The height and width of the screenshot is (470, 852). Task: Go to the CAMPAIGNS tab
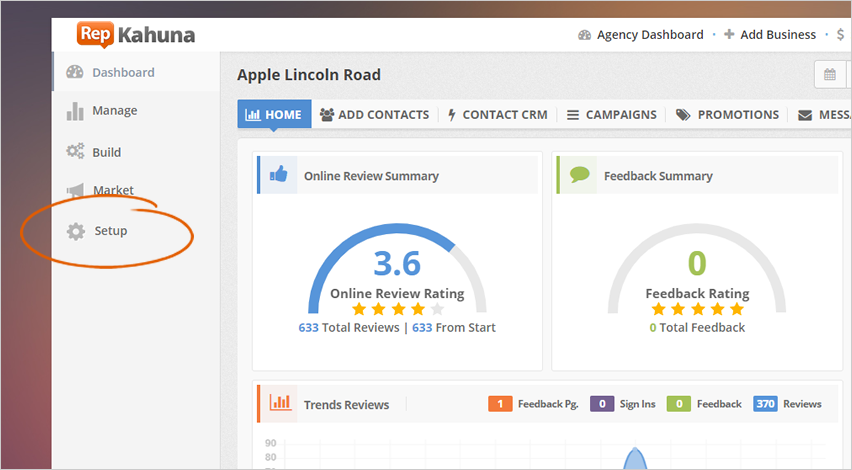tap(611, 115)
